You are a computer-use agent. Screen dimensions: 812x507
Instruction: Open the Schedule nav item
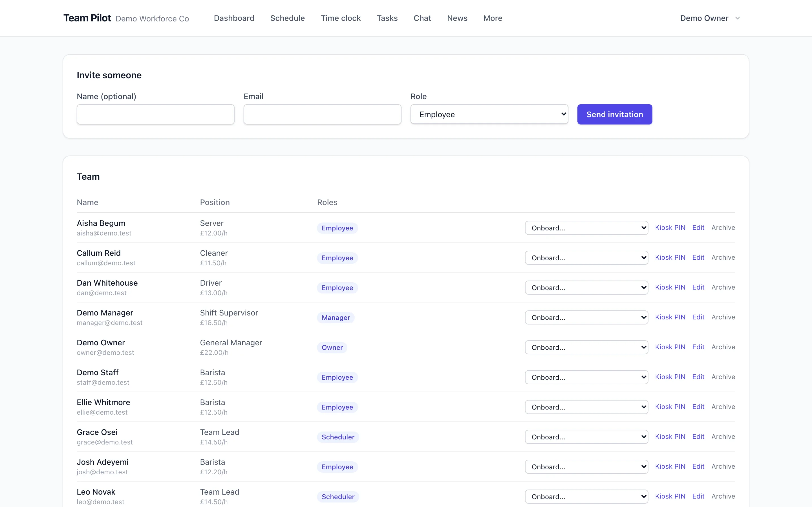point(288,18)
